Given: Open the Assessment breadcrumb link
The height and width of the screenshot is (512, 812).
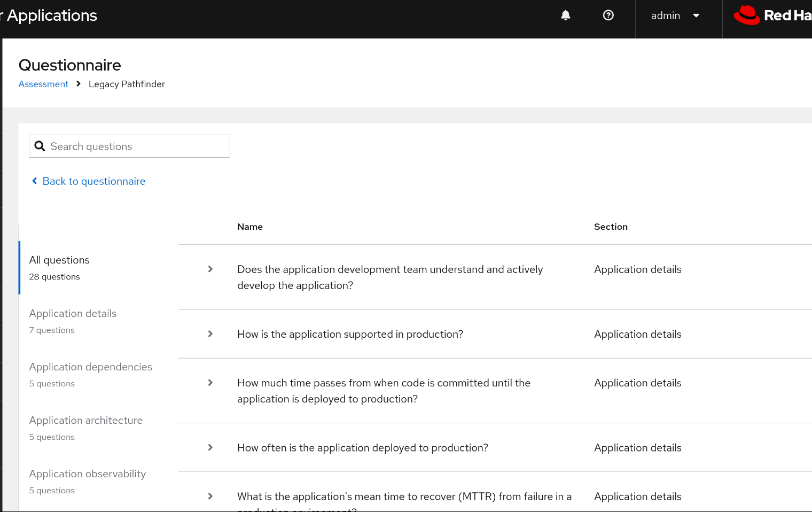Looking at the screenshot, I should 43,84.
